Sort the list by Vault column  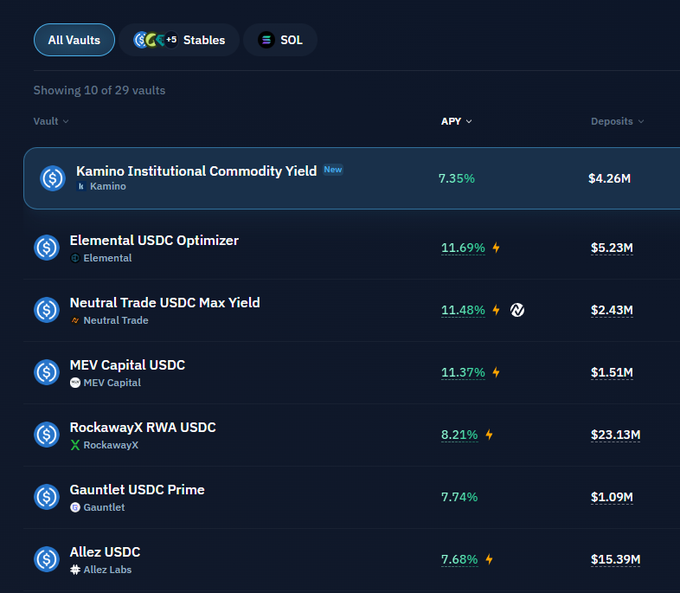coord(51,121)
